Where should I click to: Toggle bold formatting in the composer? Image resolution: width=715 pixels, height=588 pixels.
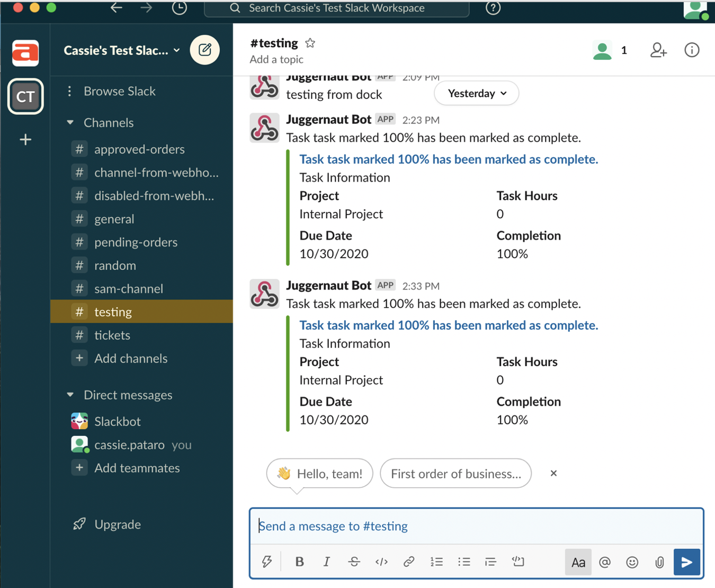coord(299,562)
